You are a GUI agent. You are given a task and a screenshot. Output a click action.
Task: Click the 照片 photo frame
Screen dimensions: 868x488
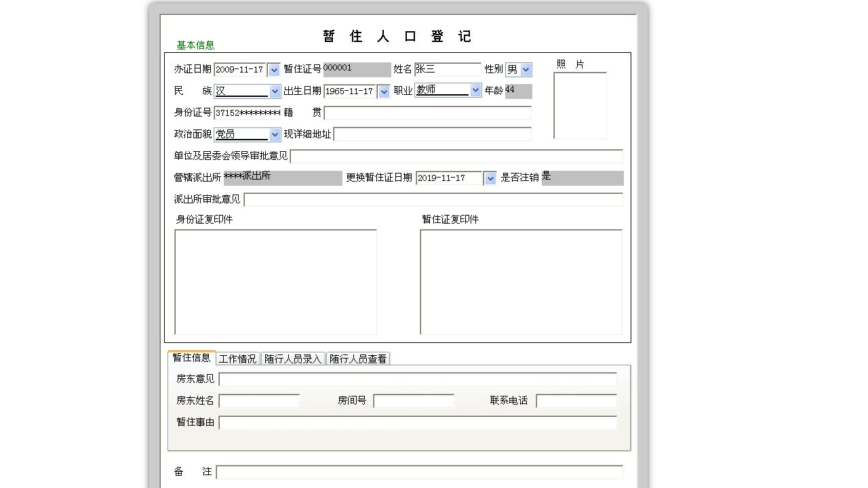tap(580, 105)
